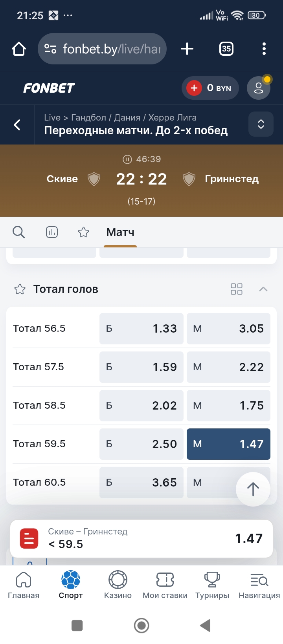The image size is (283, 644).
Task: Pick М 2.22 on Тотал 57.5
Action: (x=228, y=367)
